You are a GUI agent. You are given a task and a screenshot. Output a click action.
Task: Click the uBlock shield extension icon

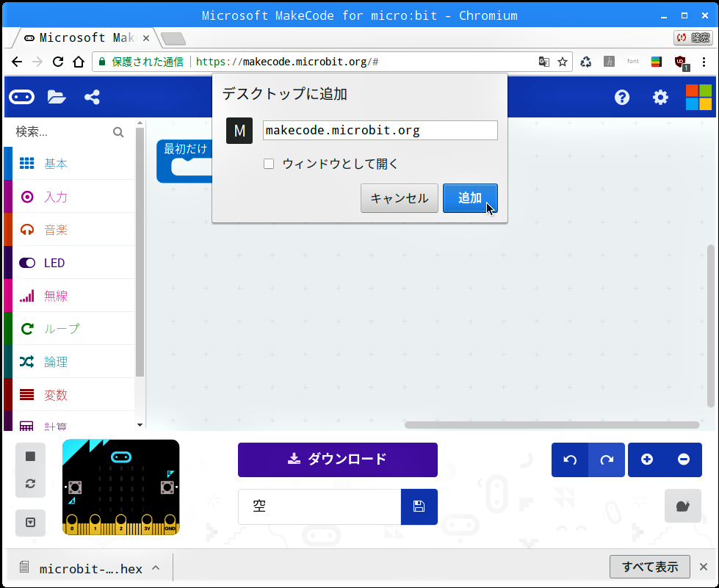681,62
